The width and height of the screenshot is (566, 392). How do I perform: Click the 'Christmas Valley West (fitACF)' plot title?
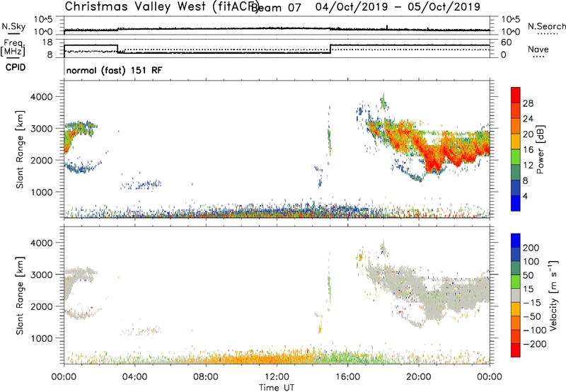click(161, 6)
